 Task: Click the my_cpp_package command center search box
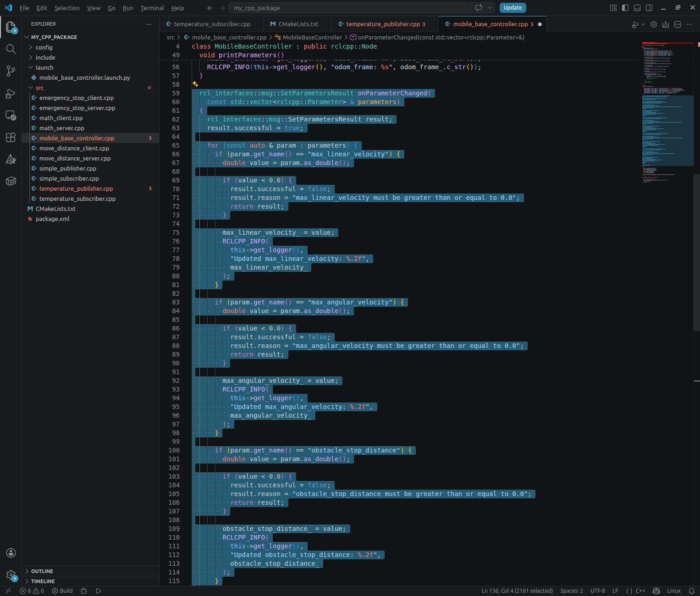[x=352, y=8]
